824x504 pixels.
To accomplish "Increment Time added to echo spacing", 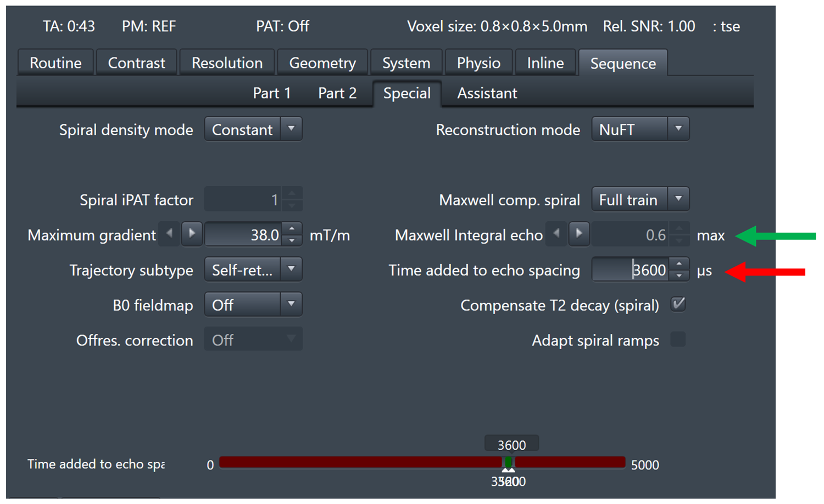I will pyautogui.click(x=680, y=264).
